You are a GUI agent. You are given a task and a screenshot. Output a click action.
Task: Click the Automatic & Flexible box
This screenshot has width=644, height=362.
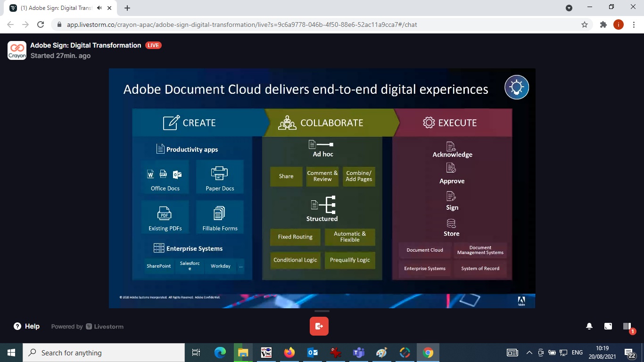pyautogui.click(x=350, y=237)
